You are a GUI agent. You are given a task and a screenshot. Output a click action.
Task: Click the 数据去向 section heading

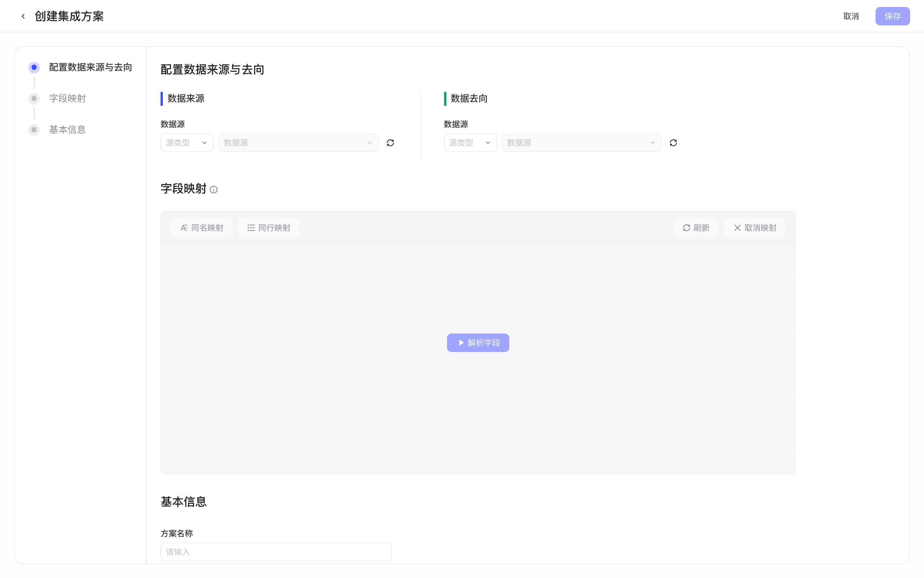[469, 98]
